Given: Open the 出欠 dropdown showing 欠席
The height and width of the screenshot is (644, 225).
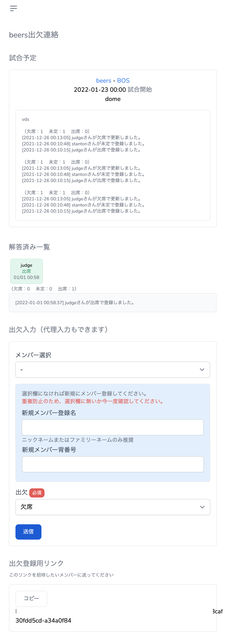Looking at the screenshot, I should [112, 507].
